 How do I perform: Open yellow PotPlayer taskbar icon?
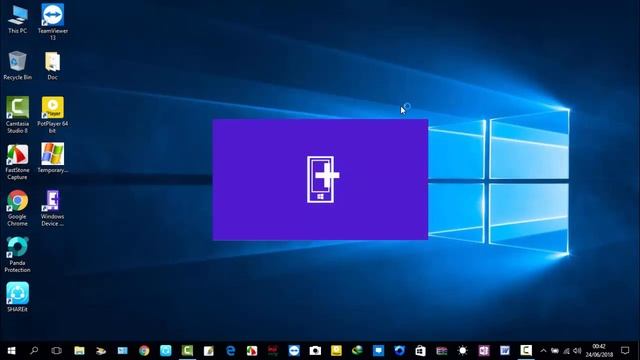click(x=336, y=351)
